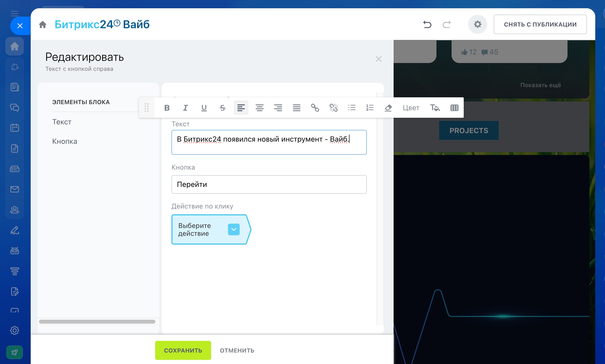
Task: Click the Битрикс24 Вайб site title
Action: click(x=102, y=24)
